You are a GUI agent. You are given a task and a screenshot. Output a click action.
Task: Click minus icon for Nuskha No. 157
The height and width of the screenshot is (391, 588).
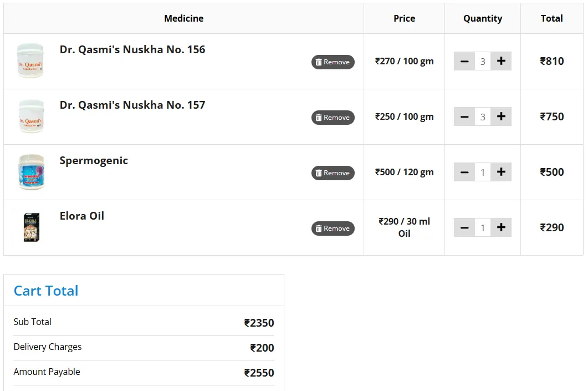[464, 116]
